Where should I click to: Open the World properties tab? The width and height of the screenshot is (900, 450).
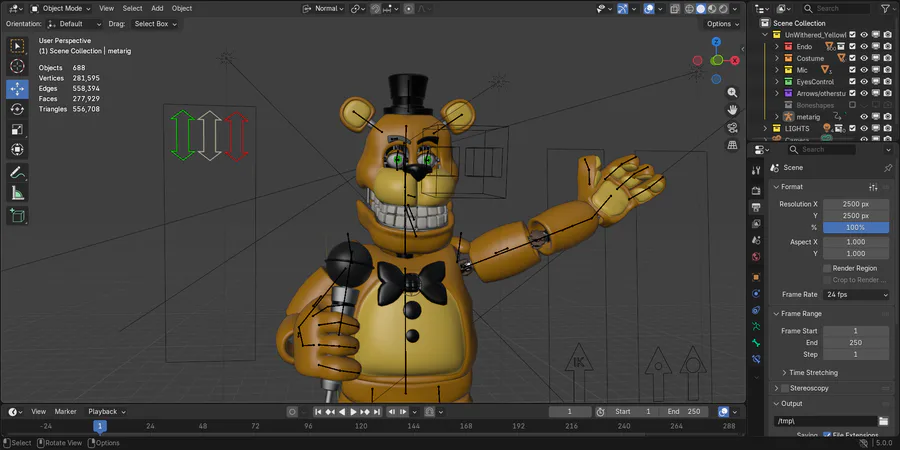click(x=757, y=257)
